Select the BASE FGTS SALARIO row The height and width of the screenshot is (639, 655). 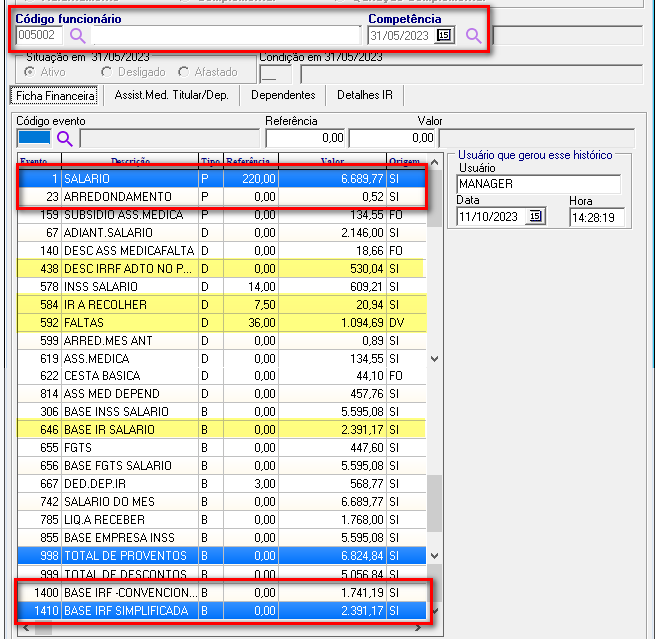point(221,465)
